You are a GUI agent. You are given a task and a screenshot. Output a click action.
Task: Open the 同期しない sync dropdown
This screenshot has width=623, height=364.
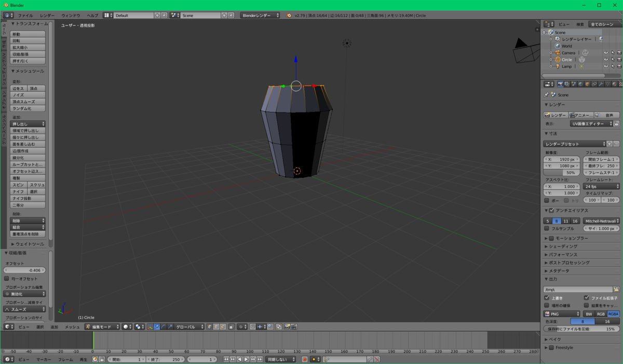coord(281,359)
